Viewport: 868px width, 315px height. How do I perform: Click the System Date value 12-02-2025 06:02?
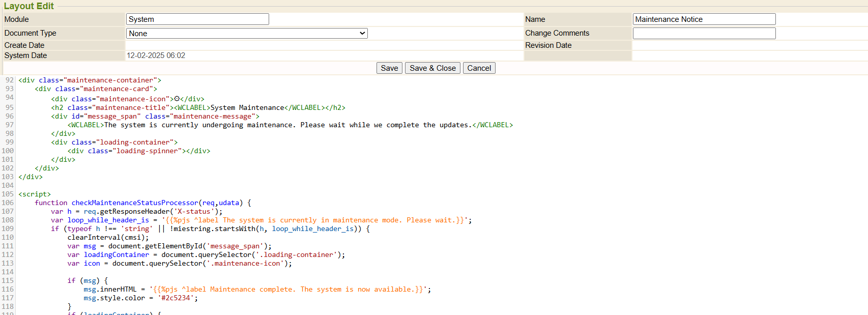click(x=156, y=55)
